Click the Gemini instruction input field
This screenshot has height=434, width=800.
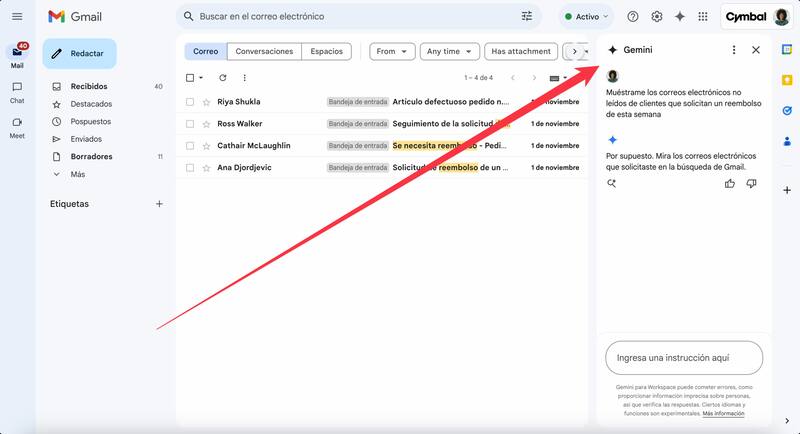pos(684,357)
